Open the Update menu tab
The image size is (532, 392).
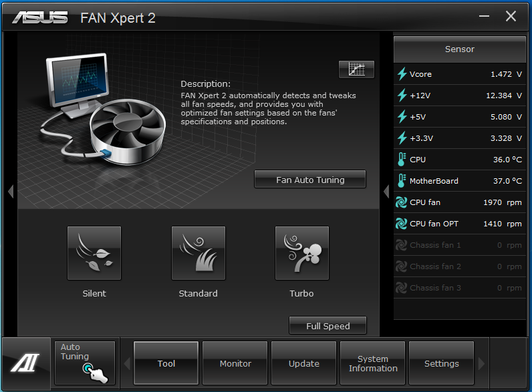[304, 363]
